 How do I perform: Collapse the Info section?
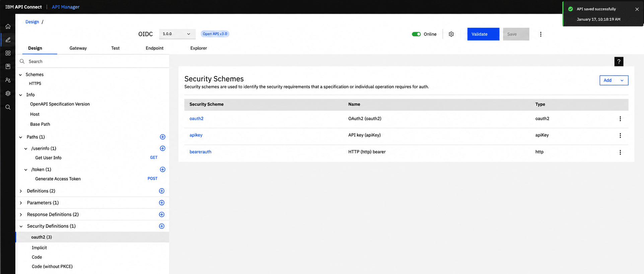[20, 95]
